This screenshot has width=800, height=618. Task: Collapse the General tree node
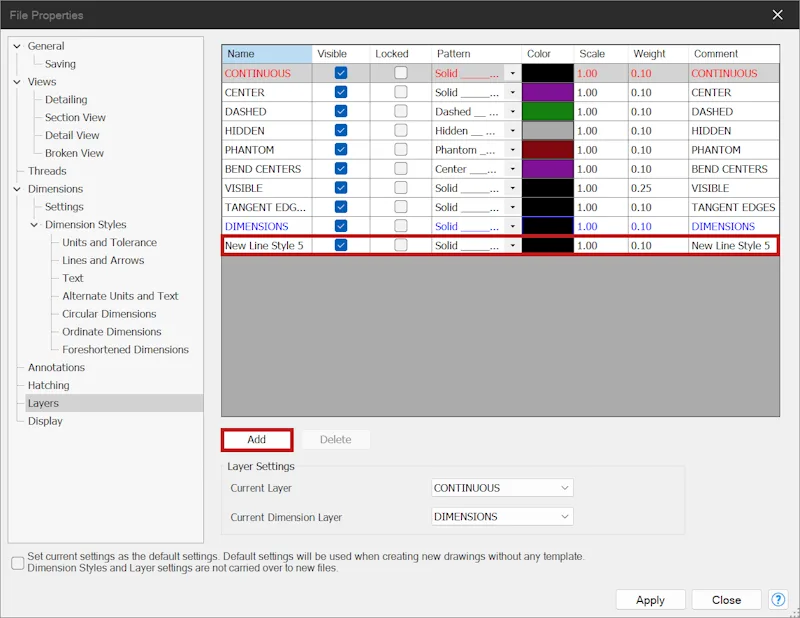click(x=17, y=46)
